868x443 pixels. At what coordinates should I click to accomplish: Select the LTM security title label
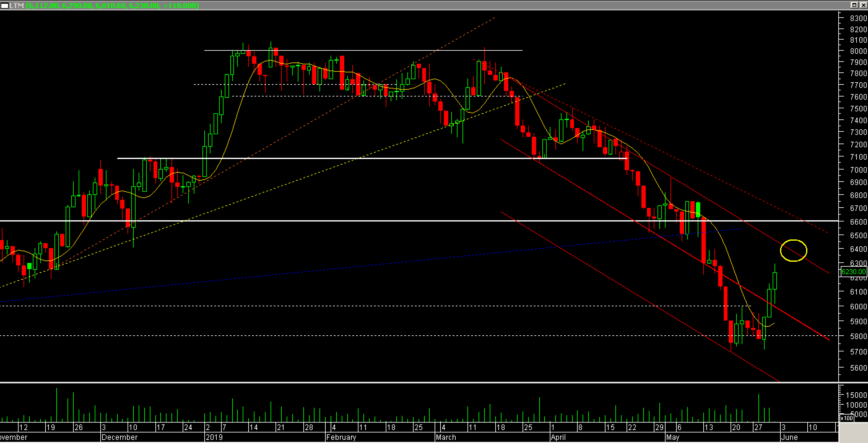pyautogui.click(x=16, y=6)
